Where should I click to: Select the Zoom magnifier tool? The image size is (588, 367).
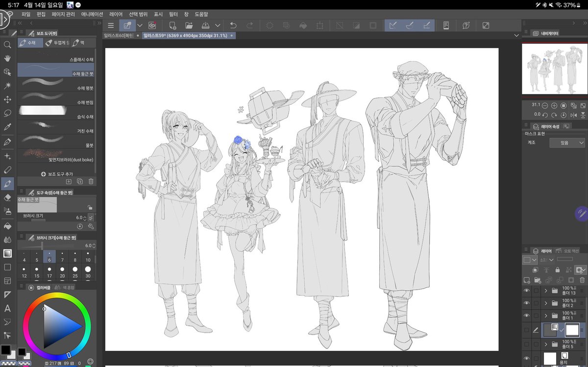pyautogui.click(x=7, y=45)
